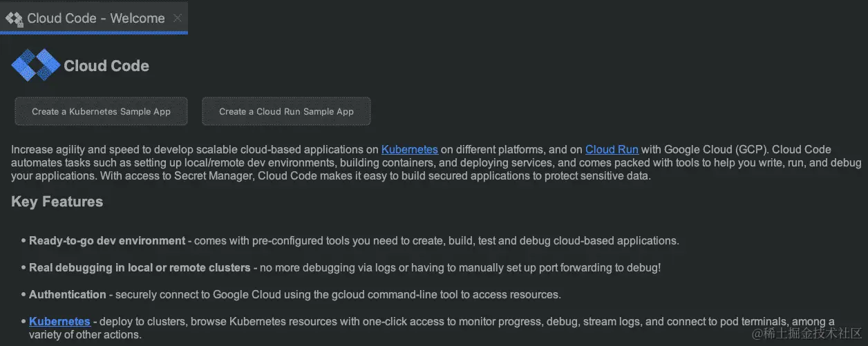Screen dimensions: 868x346
Task: Create a Cloud Run Sample App
Action: click(286, 111)
